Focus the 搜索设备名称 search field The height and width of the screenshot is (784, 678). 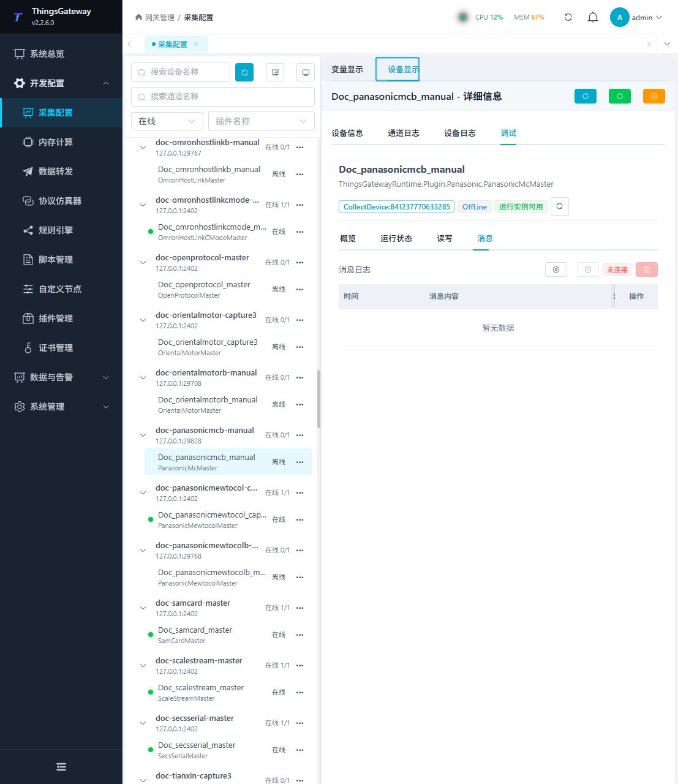(x=181, y=72)
